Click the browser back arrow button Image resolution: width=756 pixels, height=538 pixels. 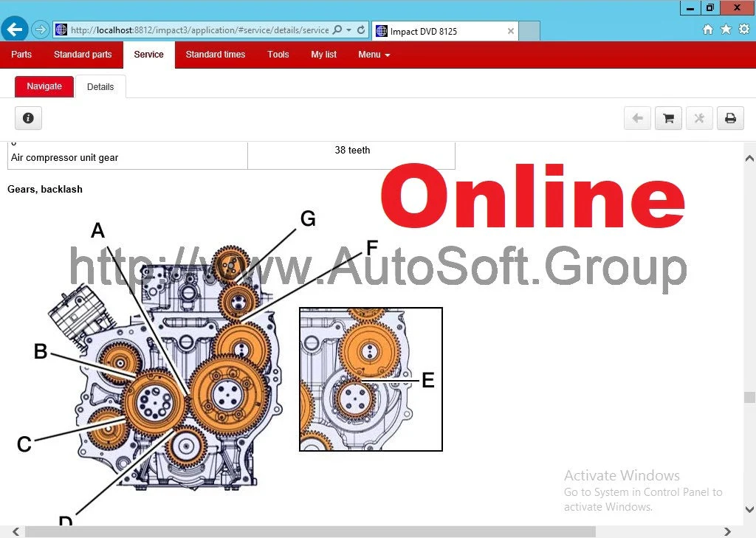pyautogui.click(x=14, y=30)
